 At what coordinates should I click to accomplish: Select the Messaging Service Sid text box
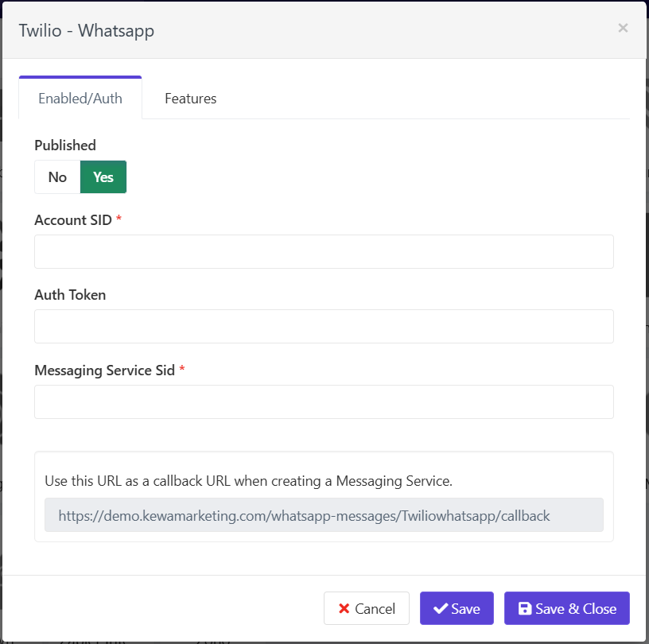[324, 402]
